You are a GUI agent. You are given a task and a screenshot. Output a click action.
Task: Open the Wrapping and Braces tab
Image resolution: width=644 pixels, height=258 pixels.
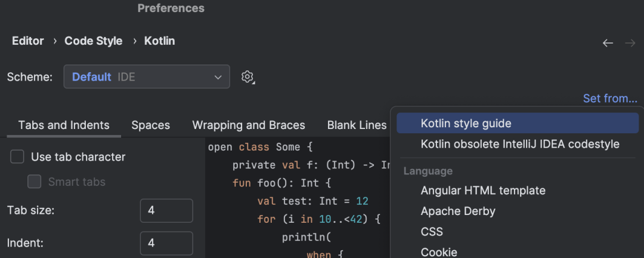click(x=249, y=125)
